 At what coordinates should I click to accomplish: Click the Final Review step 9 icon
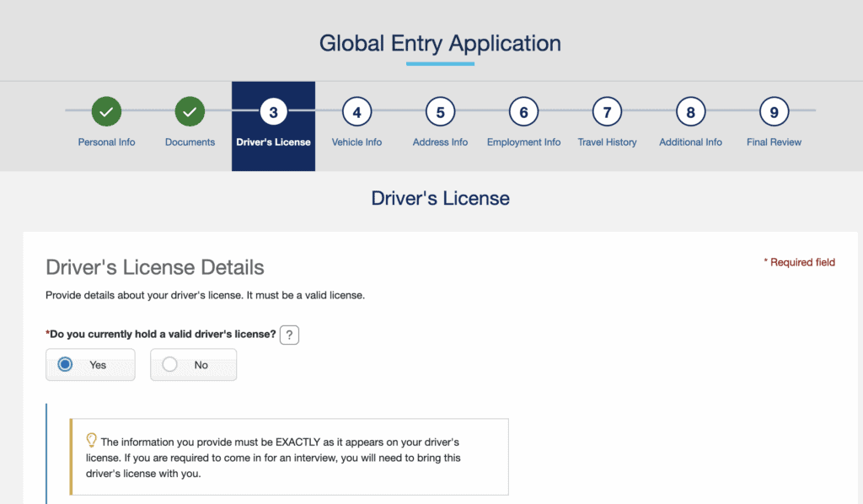pyautogui.click(x=774, y=111)
